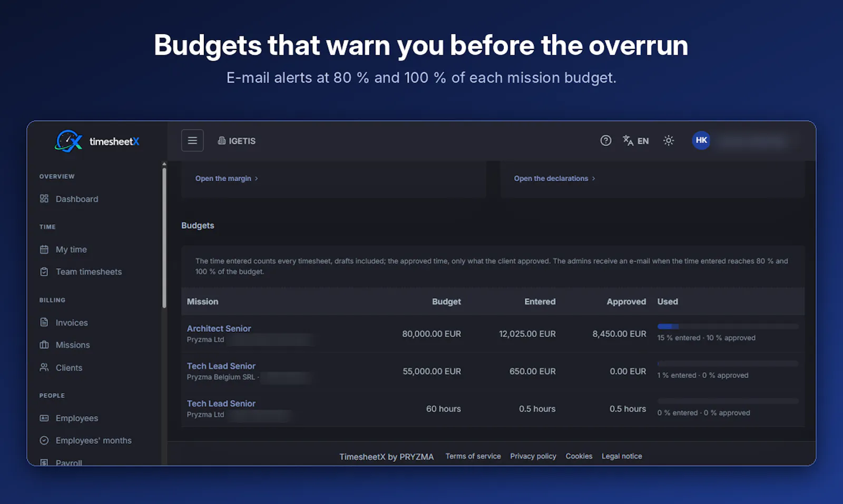Open the Legal notice footer link
Image resolution: width=843 pixels, height=504 pixels.
pyautogui.click(x=622, y=456)
